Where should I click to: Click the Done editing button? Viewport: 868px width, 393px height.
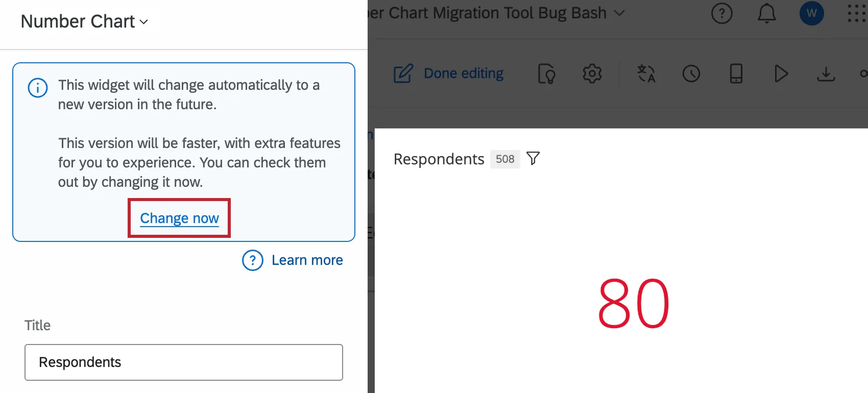point(463,73)
